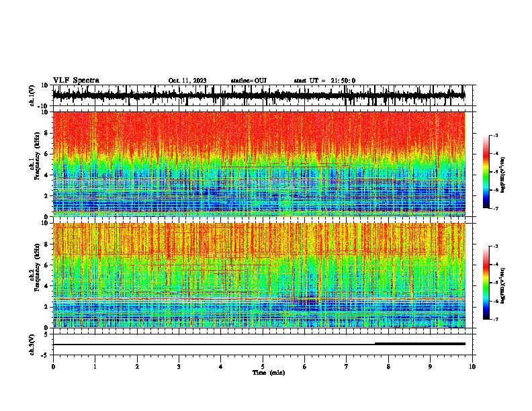Click the "station=OUI" header label
Viewport: 532px width, 411px height.
(249, 81)
